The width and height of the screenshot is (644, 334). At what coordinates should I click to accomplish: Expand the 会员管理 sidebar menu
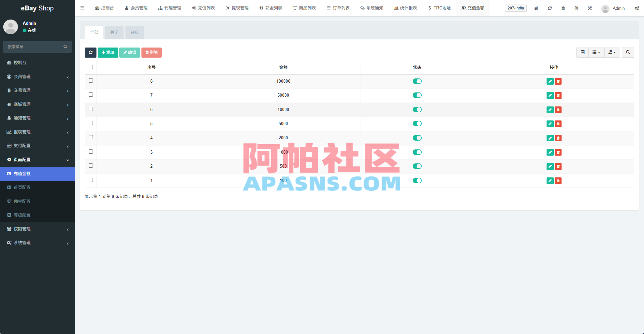pos(37,77)
